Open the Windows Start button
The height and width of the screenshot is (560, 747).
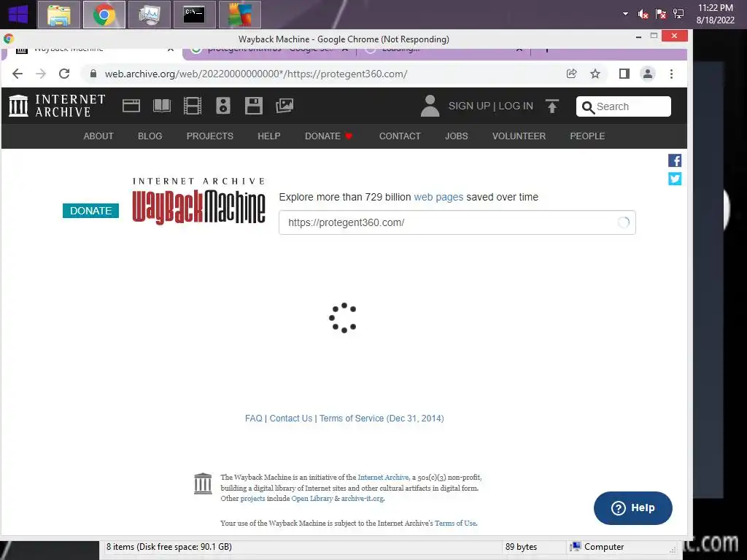pyautogui.click(x=18, y=15)
